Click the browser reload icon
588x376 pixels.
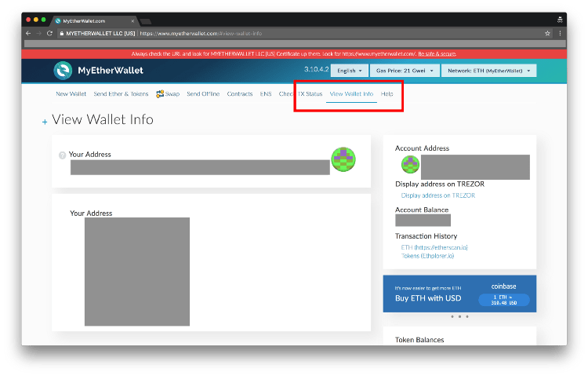pyautogui.click(x=50, y=34)
